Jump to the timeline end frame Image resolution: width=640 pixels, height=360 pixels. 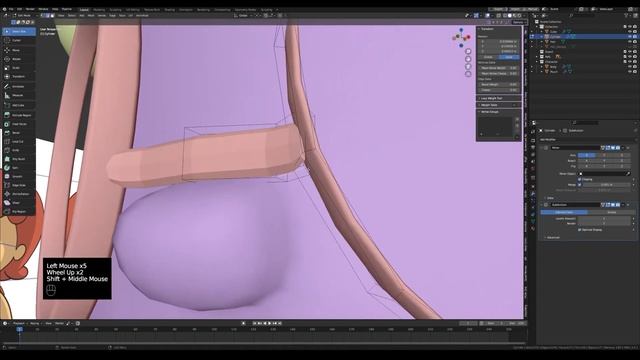point(280,323)
